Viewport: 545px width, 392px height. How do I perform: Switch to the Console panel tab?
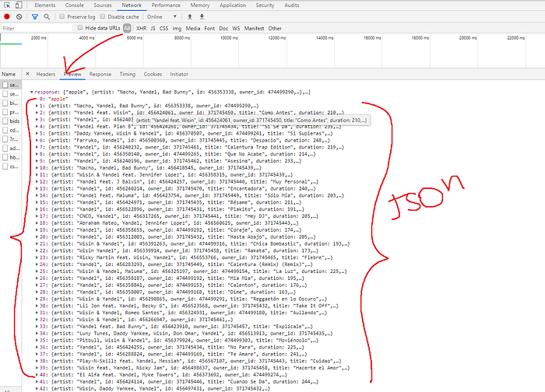pos(75,5)
